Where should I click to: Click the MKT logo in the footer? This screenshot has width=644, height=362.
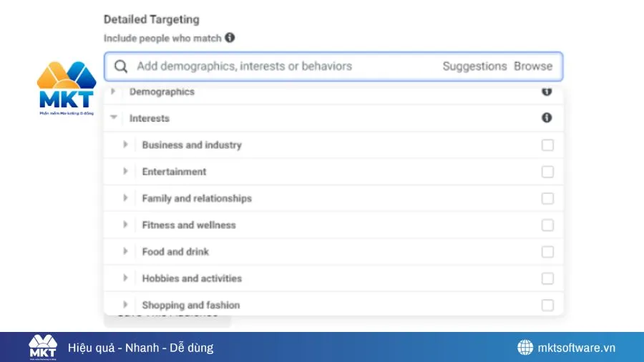point(43,348)
